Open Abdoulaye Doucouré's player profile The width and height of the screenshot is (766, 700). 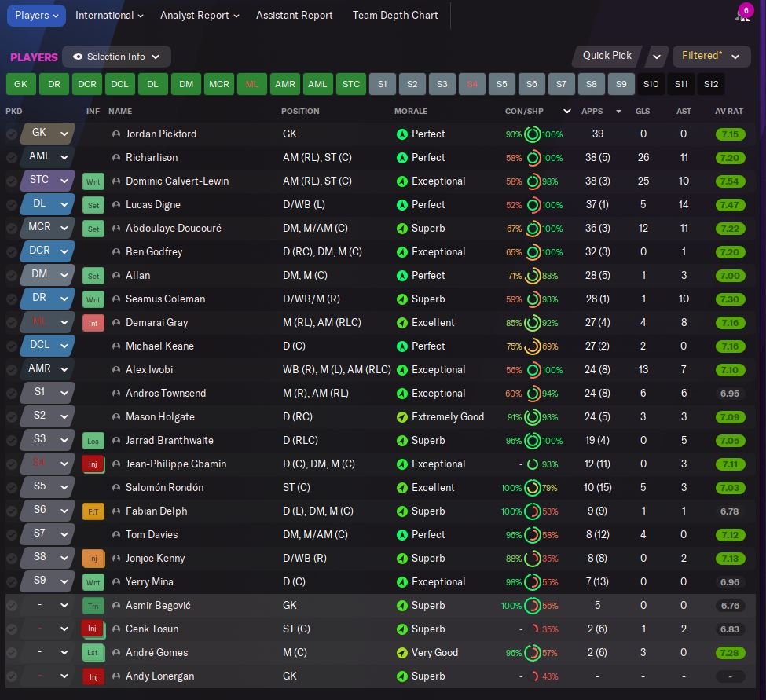[174, 228]
